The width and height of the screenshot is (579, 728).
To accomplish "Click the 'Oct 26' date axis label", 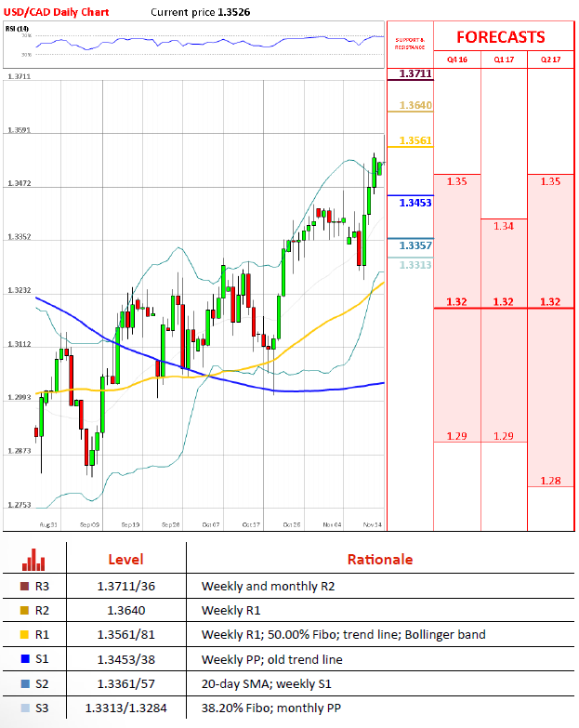I will point(292,524).
